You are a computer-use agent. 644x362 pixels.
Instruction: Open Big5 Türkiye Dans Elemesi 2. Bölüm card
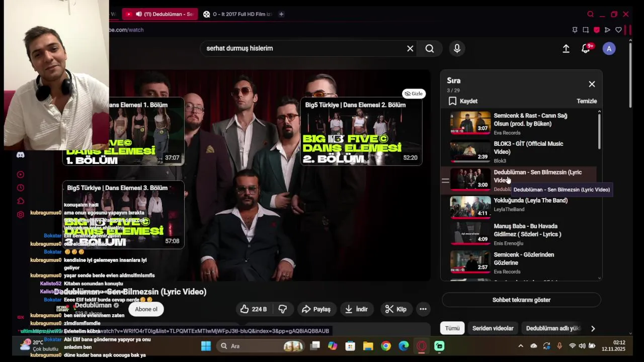coord(361,132)
